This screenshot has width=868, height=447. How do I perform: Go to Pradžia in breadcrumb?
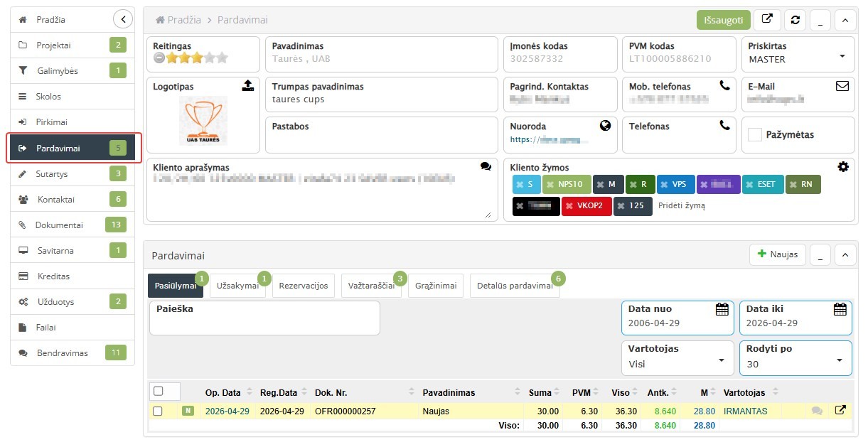tap(184, 20)
